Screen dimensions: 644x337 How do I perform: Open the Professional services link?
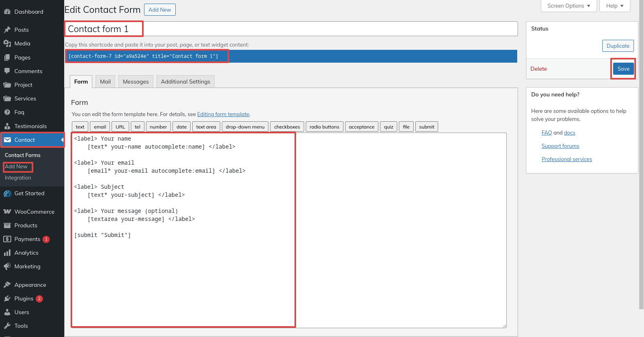(567, 159)
